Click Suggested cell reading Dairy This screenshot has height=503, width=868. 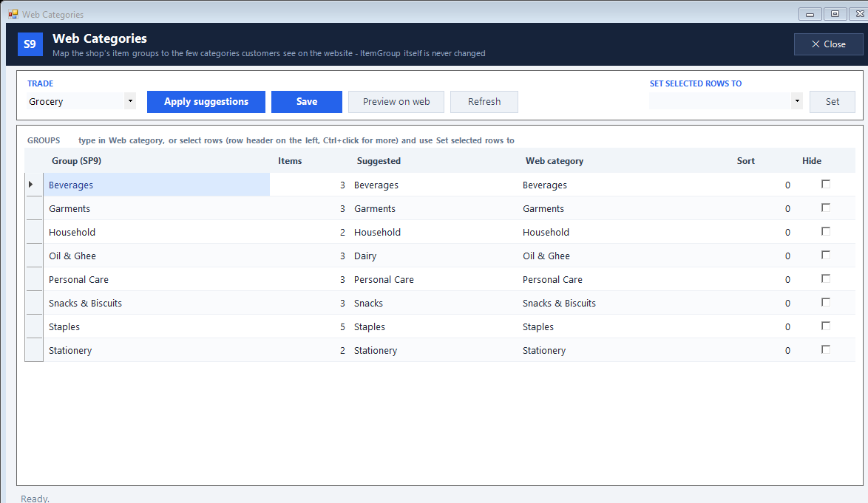[433, 256]
